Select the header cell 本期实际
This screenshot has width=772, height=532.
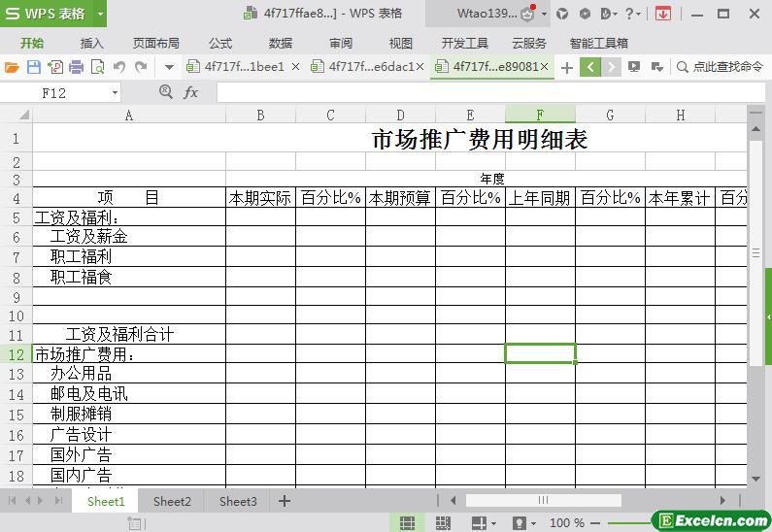pos(260,198)
